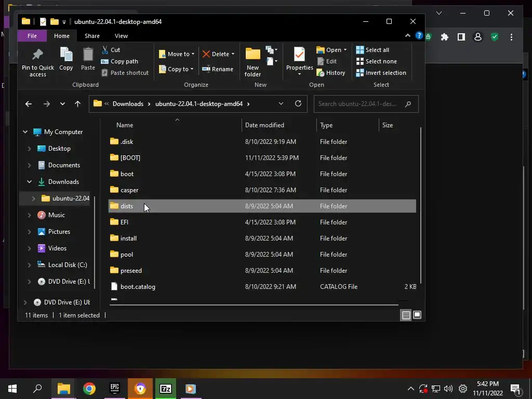532x399 pixels.
Task: Select Music in the navigation pane
Action: [x=56, y=215]
